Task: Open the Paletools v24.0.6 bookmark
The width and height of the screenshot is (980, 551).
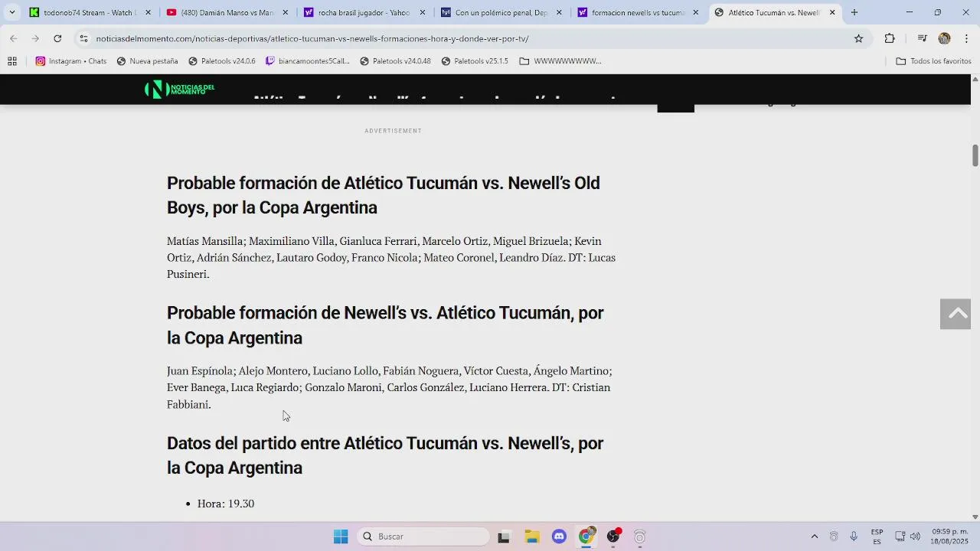Action: (x=222, y=61)
